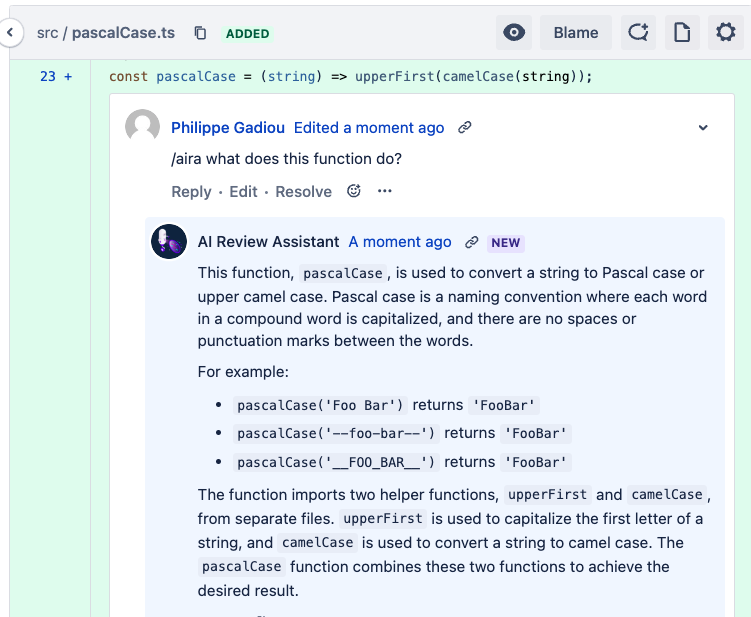Edit the /aira comment

click(x=243, y=192)
